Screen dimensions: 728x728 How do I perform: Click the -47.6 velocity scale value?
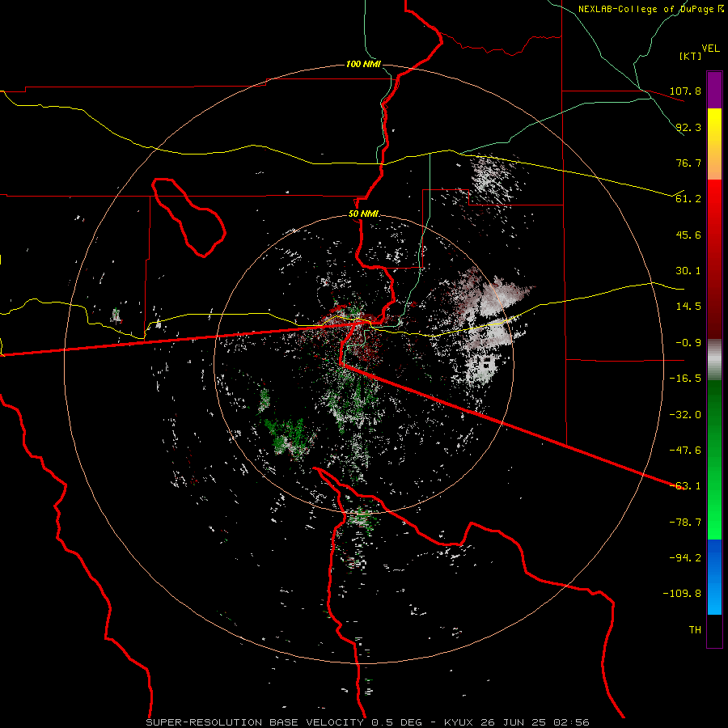tap(685, 451)
